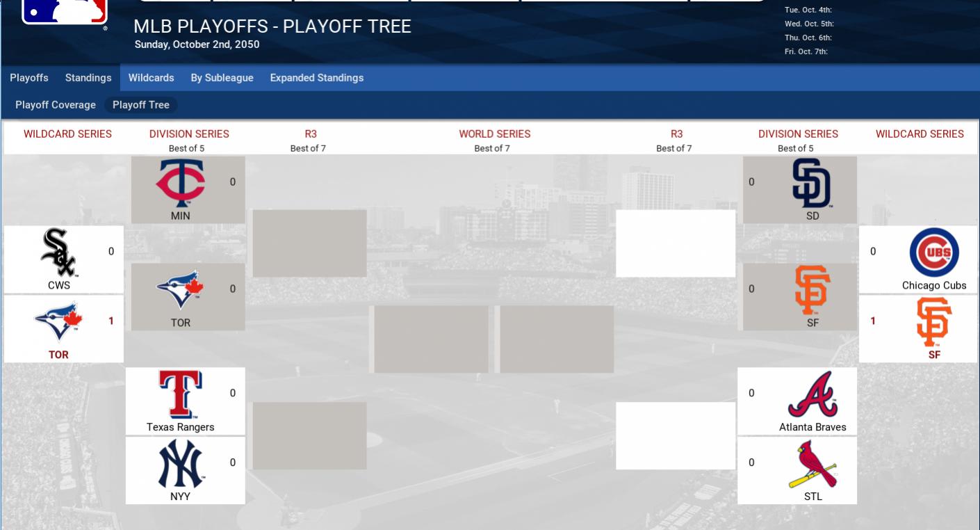Switch to the Standings tab
The height and width of the screenshot is (530, 980).
(x=88, y=78)
